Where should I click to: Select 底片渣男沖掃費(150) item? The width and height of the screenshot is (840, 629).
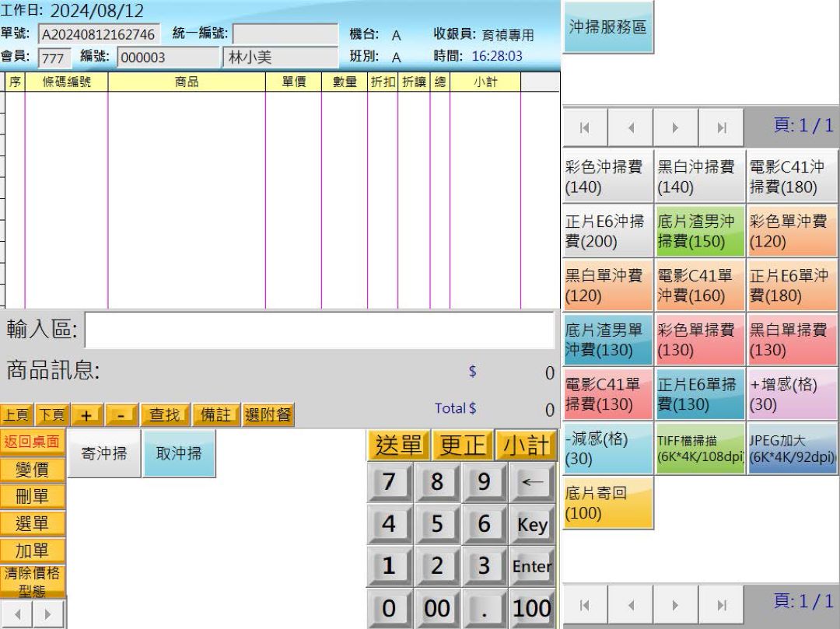tap(699, 229)
